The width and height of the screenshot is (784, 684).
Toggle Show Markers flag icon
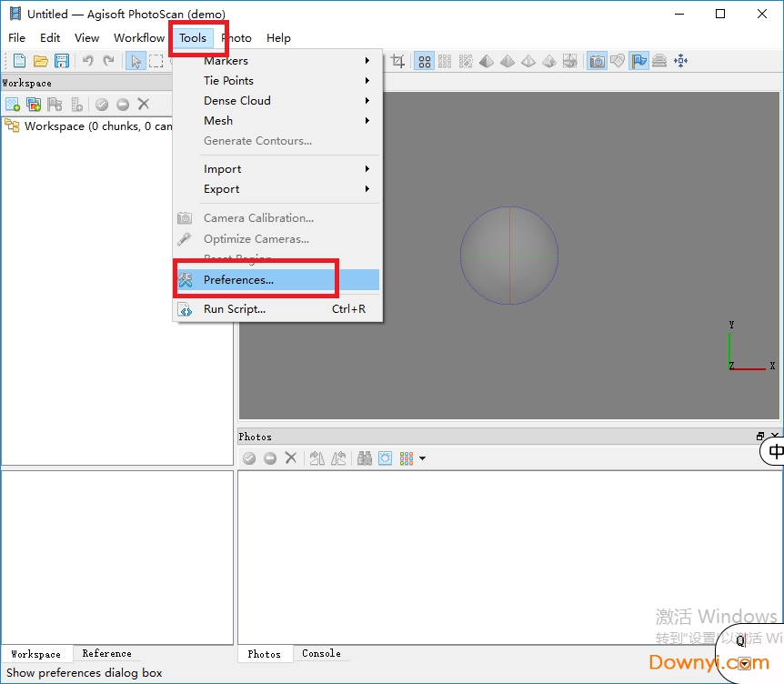639,61
